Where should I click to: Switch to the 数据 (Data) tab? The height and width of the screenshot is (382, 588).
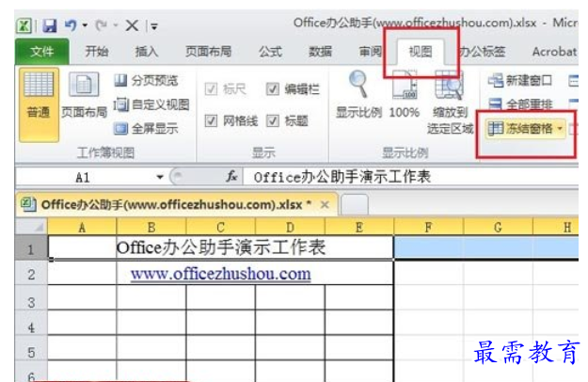[x=320, y=52]
